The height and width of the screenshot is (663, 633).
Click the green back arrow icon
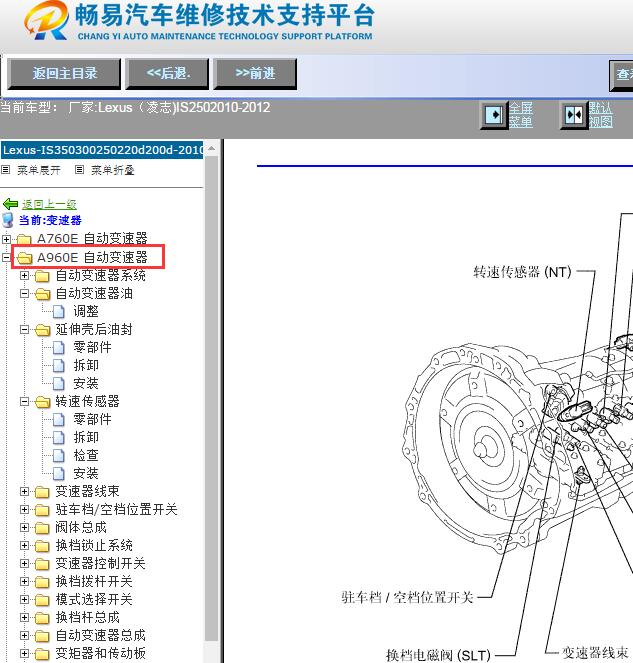10,204
